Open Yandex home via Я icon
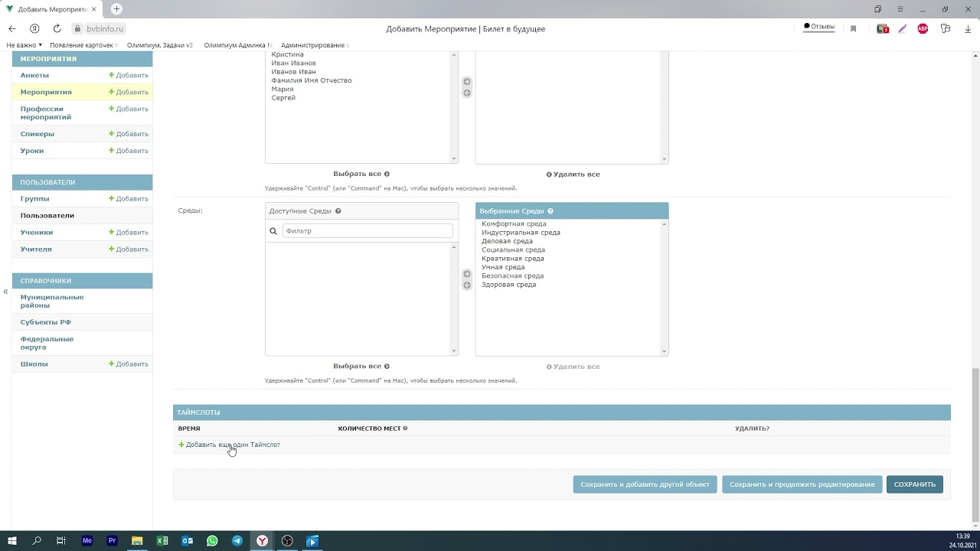 pos(34,28)
